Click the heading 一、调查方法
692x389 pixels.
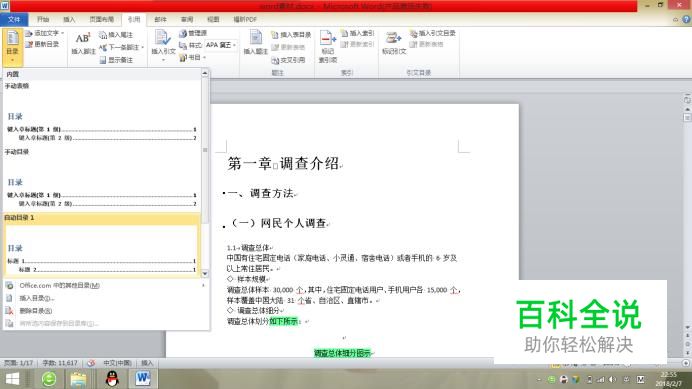[x=260, y=193]
